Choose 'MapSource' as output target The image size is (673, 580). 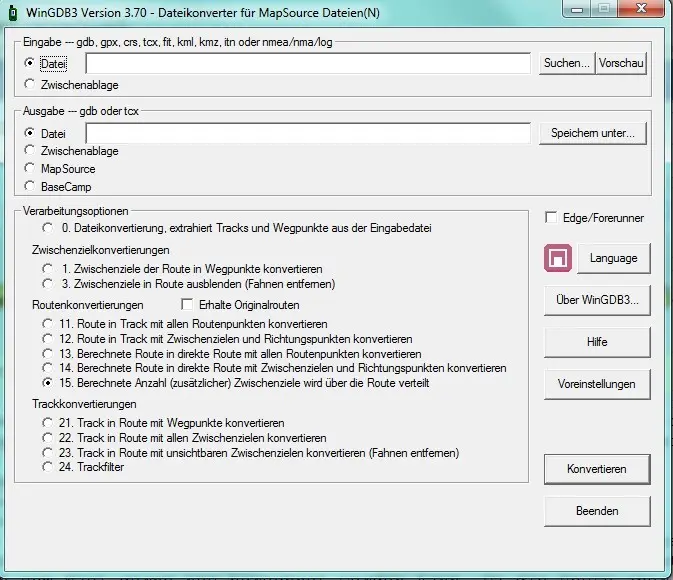pyautogui.click(x=29, y=168)
